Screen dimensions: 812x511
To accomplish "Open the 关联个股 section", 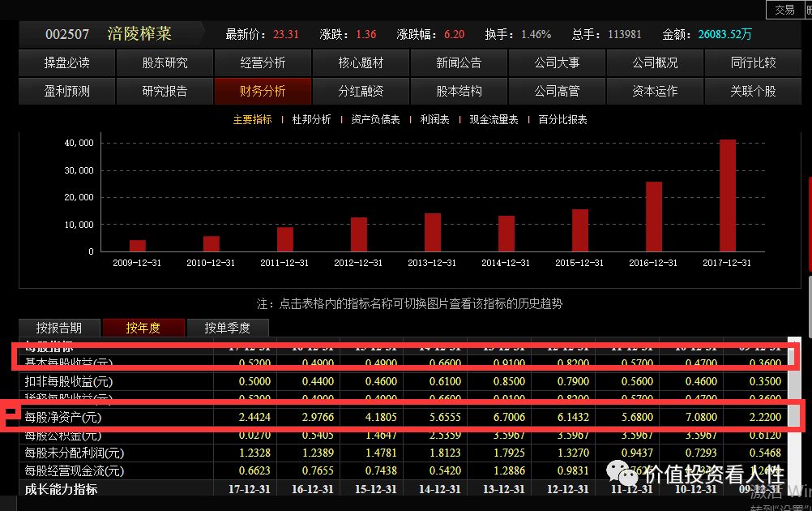I will (x=753, y=91).
